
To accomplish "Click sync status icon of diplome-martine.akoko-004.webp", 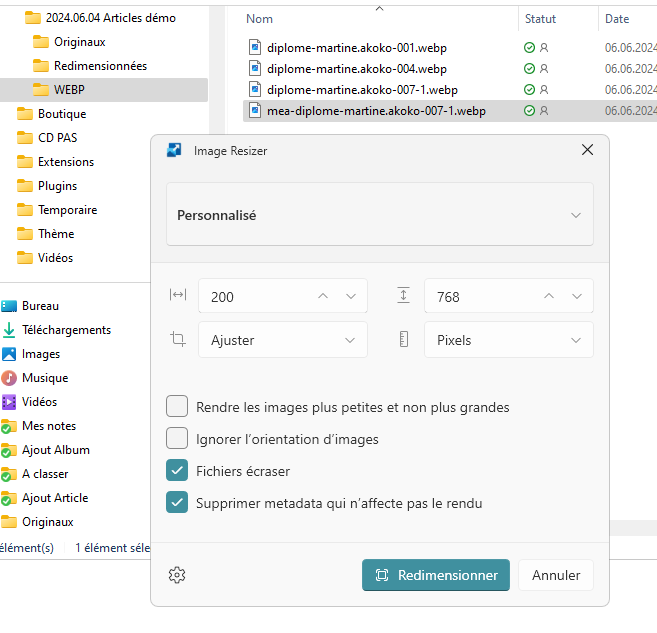I will pyautogui.click(x=529, y=69).
